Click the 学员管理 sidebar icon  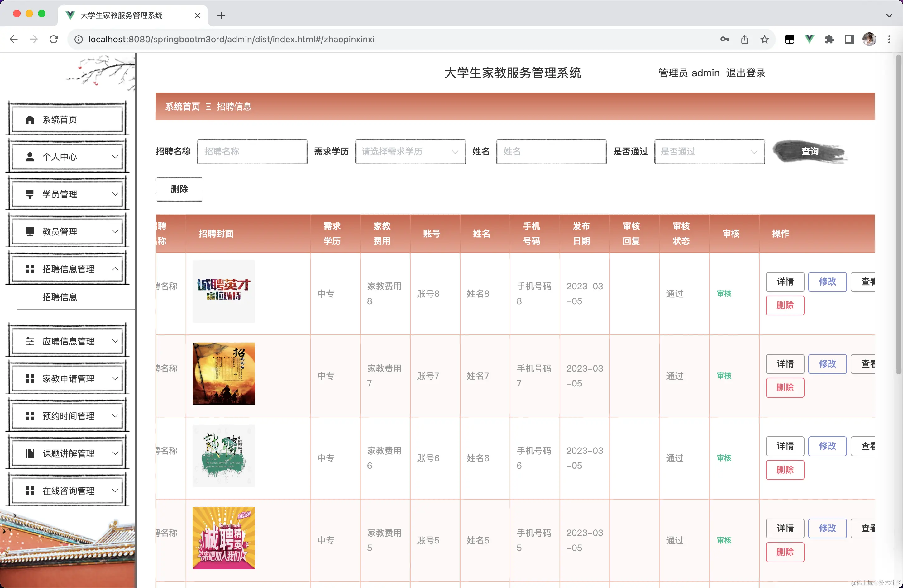click(30, 194)
